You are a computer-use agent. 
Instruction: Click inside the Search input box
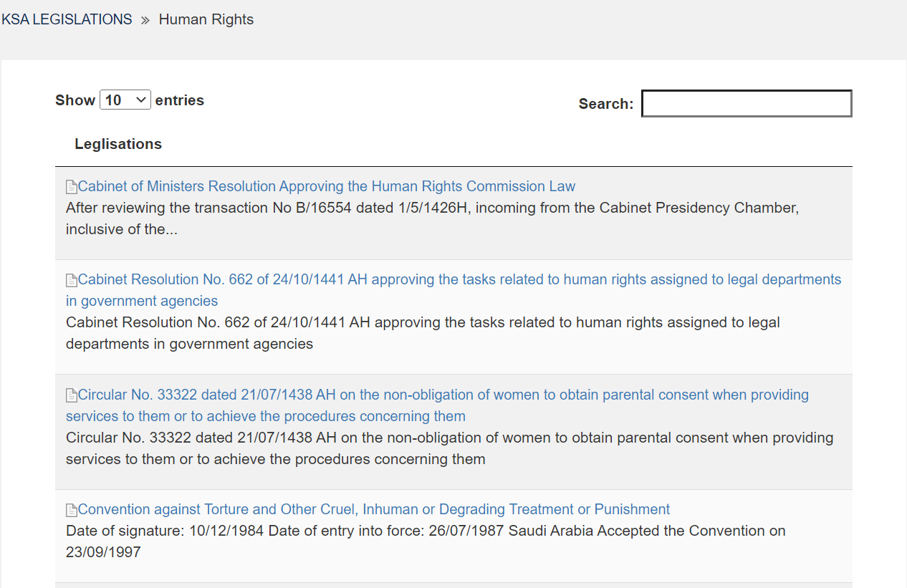coord(746,103)
